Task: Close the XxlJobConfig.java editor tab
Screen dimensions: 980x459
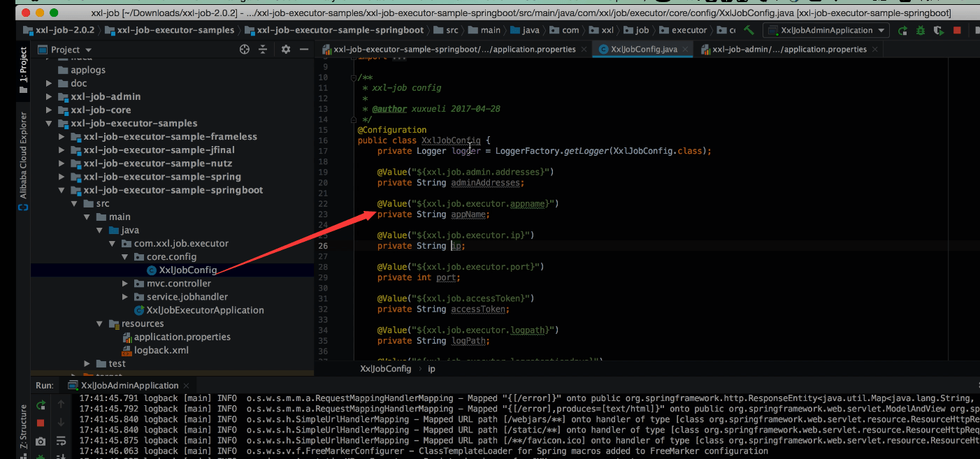Action: 686,50
